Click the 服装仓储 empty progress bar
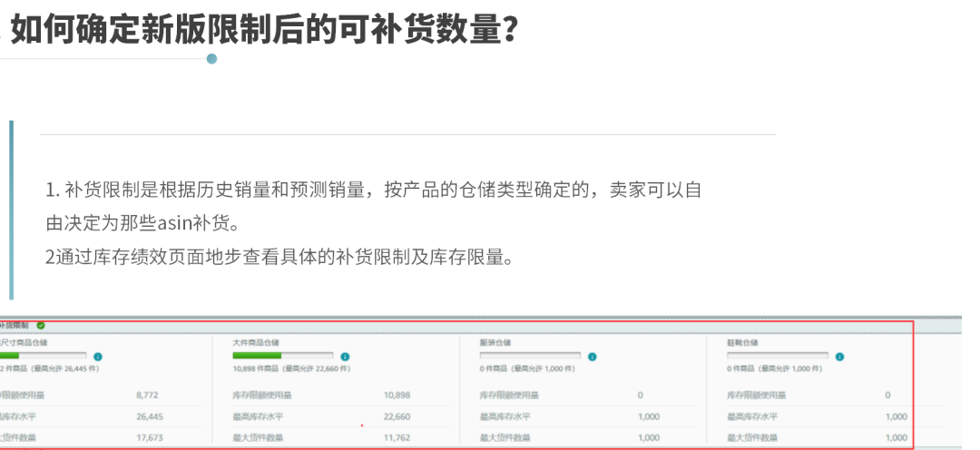Viewport: 980px width, 450px height. (530, 356)
